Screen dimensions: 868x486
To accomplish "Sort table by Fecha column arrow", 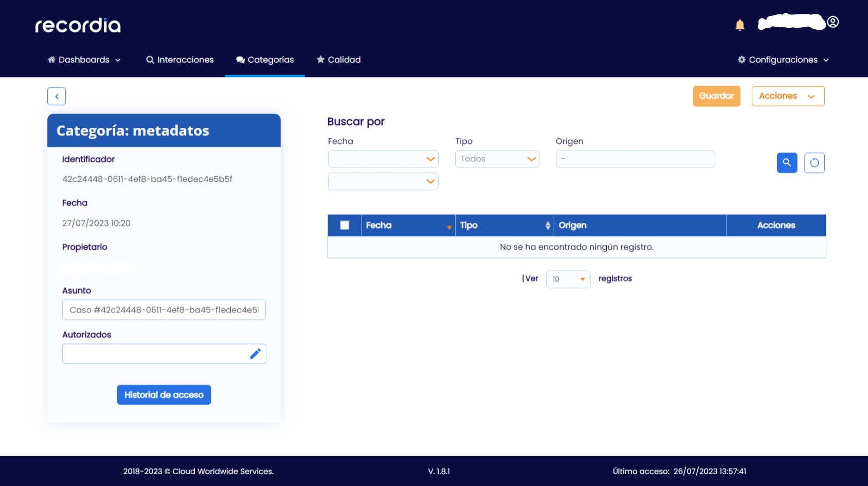I will point(449,227).
